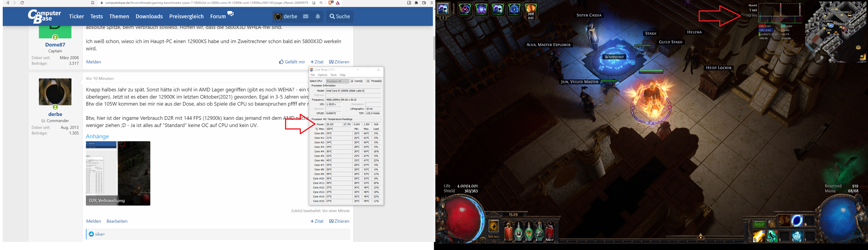Image resolution: width=868 pixels, height=250 pixels.
Task: Click the portal skill icon in skill bar
Action: (x=797, y=221)
